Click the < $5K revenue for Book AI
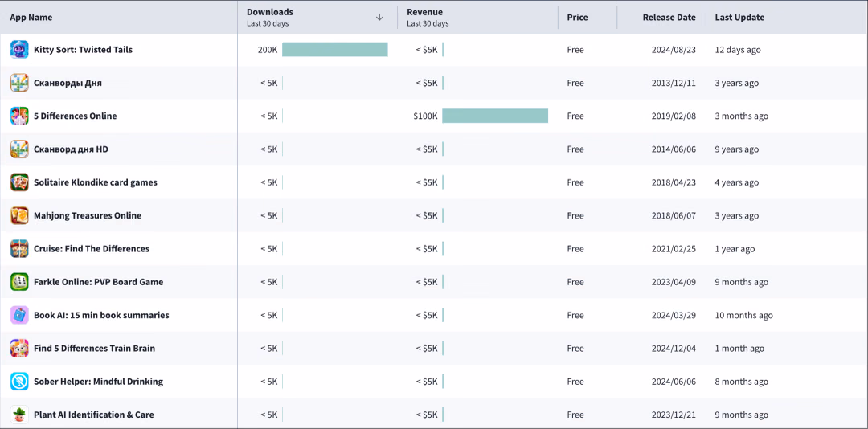The height and width of the screenshot is (429, 868). click(427, 316)
